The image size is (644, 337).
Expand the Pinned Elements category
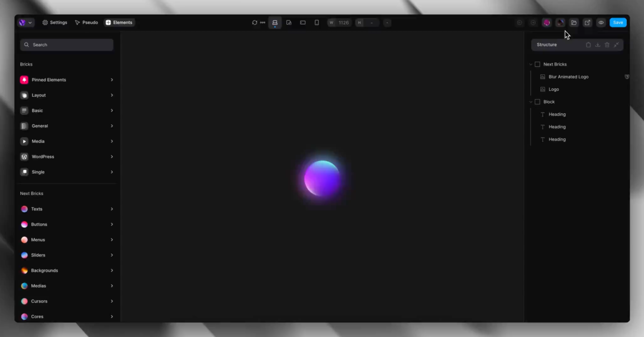67,80
